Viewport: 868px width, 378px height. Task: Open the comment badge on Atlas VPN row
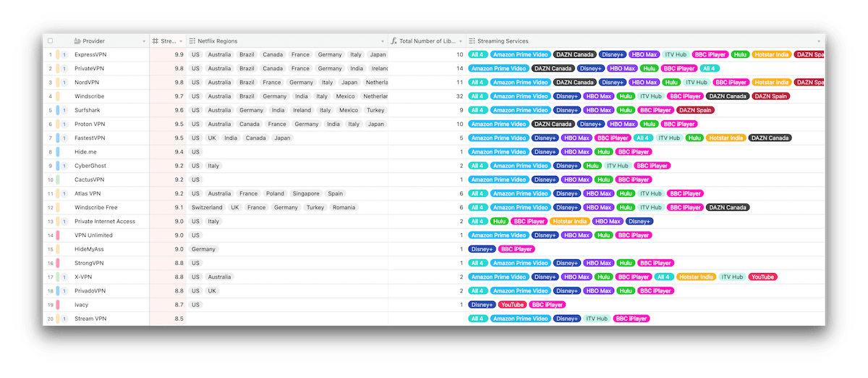(x=64, y=193)
